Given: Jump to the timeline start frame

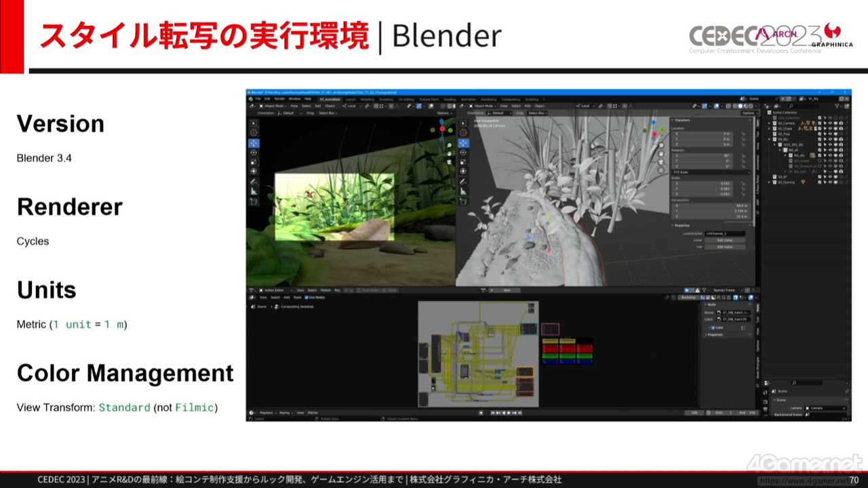Looking at the screenshot, I should pyautogui.click(x=493, y=413).
